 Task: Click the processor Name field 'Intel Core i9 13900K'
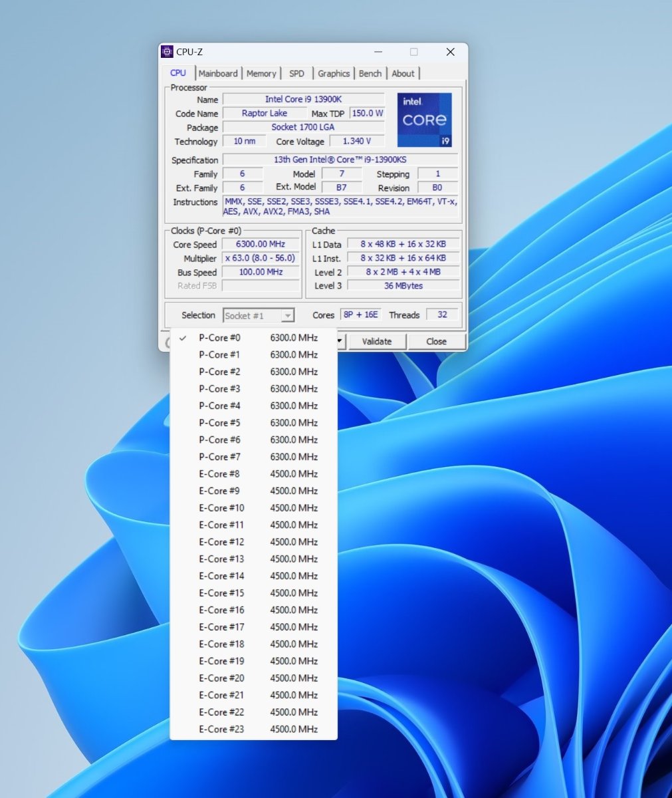tap(304, 99)
